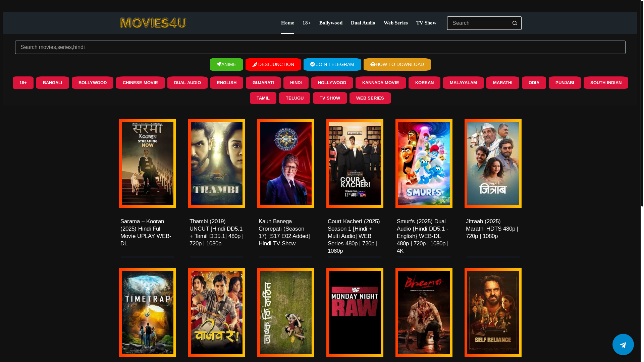Select the KOREAN category tag
Image resolution: width=644 pixels, height=362 pixels.
pos(424,83)
